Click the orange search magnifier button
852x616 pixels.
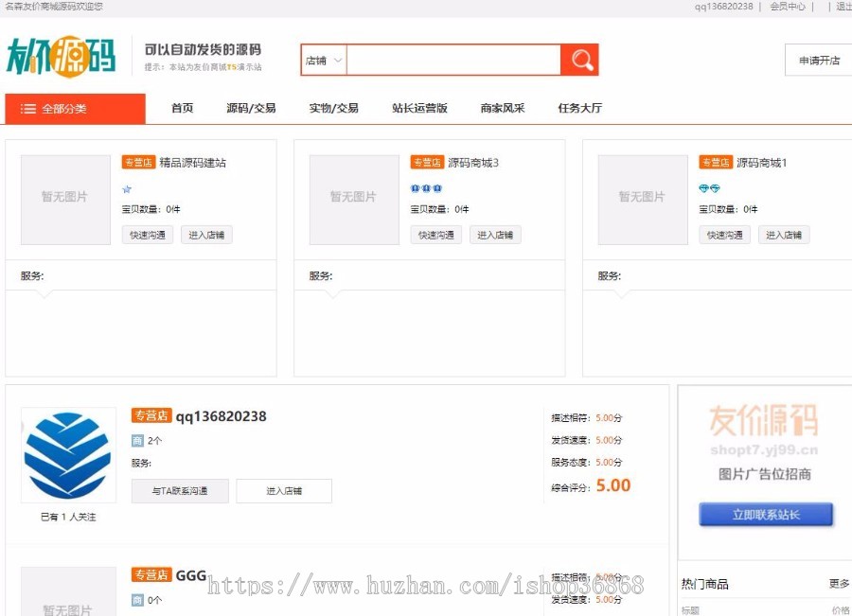(x=579, y=60)
